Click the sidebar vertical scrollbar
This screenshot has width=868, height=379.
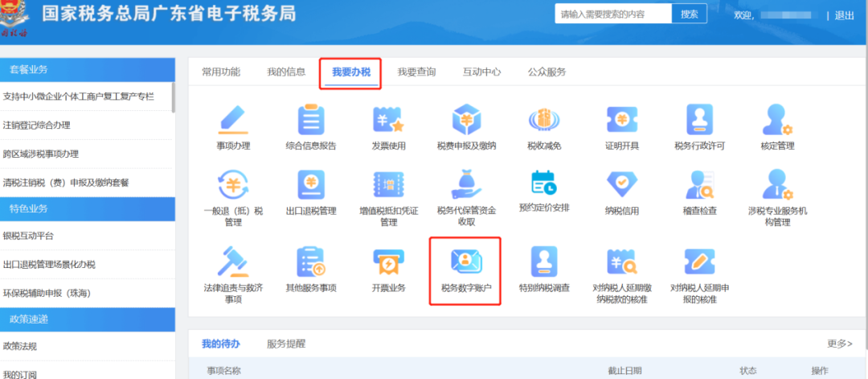(x=174, y=97)
